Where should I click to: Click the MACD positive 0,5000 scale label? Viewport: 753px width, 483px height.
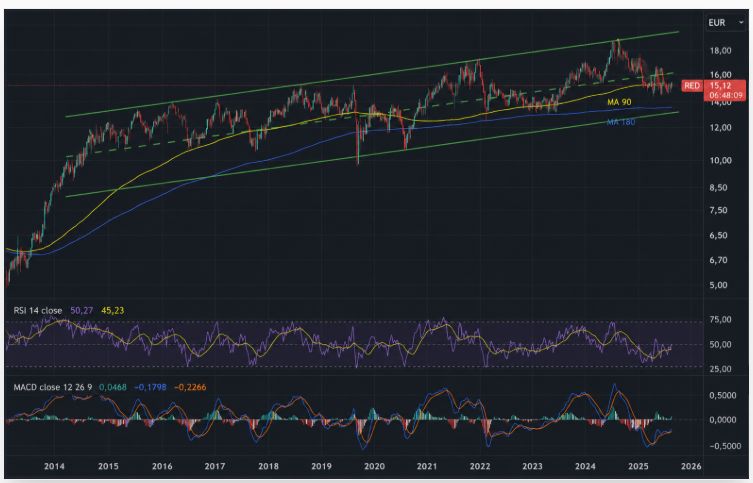click(x=723, y=395)
